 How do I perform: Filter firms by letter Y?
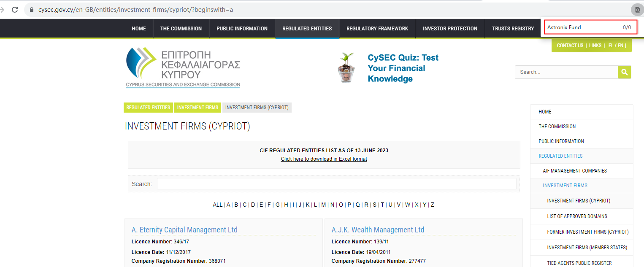(x=425, y=205)
